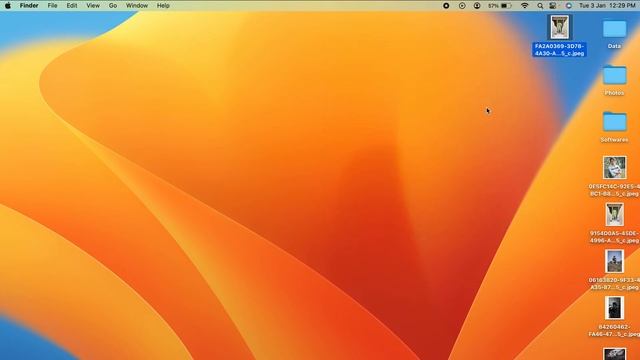Click the circular play icon in menu bar
The width and height of the screenshot is (640, 360).
point(462,6)
